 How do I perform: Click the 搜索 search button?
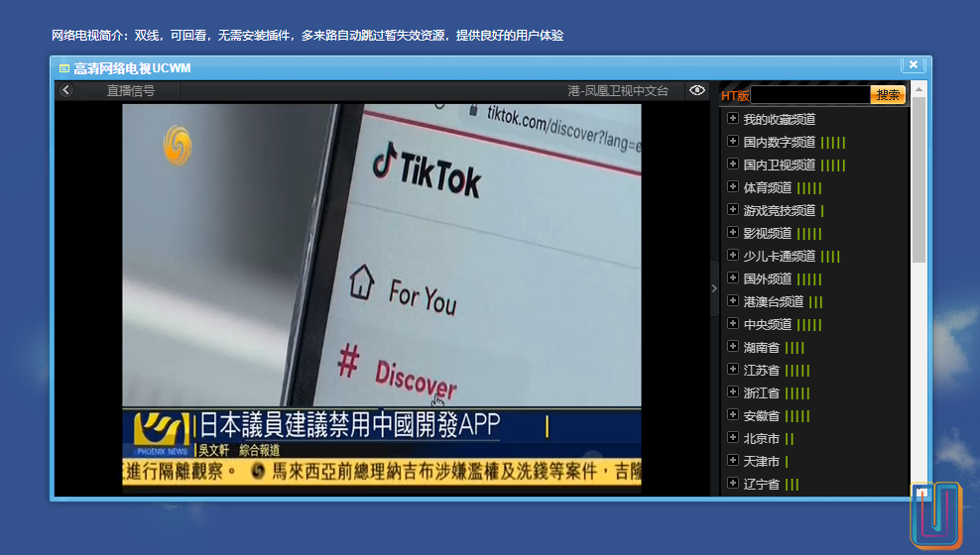pos(888,95)
